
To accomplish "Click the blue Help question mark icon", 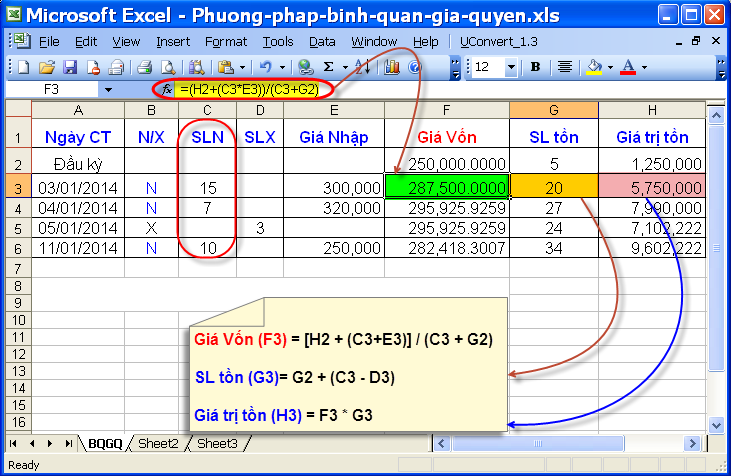I will (x=415, y=67).
